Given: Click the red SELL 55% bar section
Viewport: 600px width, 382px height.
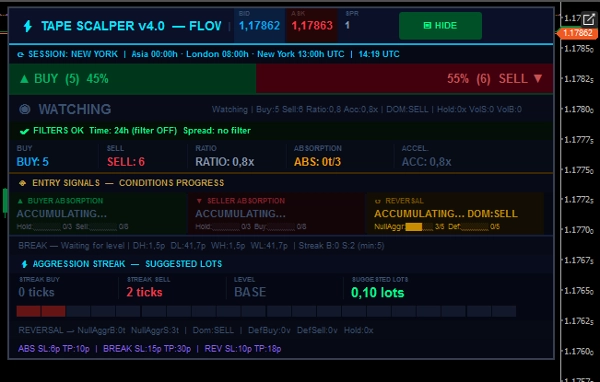Looking at the screenshot, I should [404, 79].
